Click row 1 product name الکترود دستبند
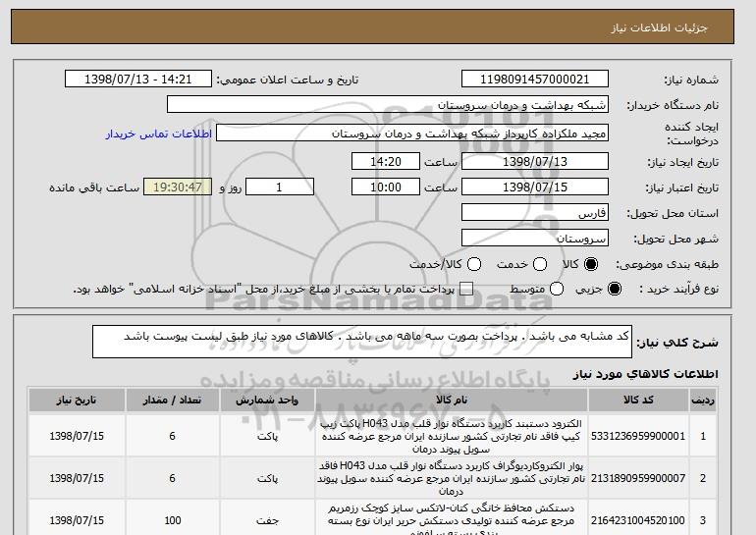The width and height of the screenshot is (756, 535). click(x=452, y=436)
